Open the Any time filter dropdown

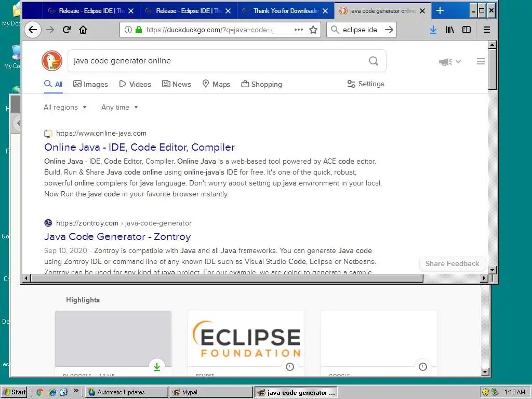[x=119, y=107]
